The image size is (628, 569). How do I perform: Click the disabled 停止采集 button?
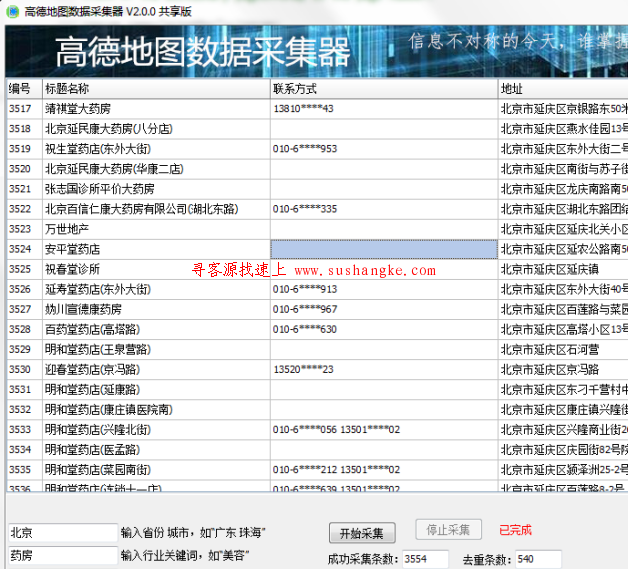[448, 530]
